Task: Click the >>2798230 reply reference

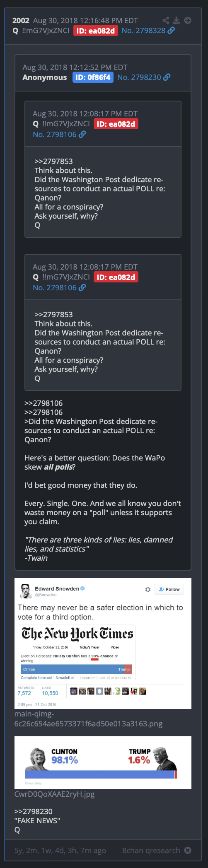Action: click(34, 811)
